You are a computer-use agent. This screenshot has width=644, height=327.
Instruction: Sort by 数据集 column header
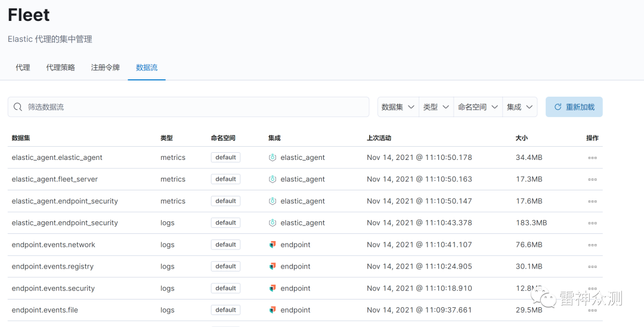[21, 138]
